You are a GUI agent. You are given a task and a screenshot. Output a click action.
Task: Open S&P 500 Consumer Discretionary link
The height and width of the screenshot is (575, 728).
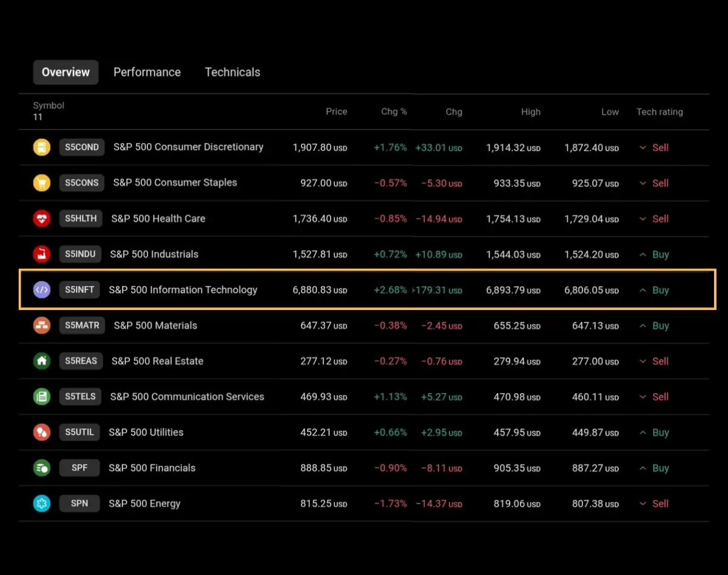click(x=188, y=147)
